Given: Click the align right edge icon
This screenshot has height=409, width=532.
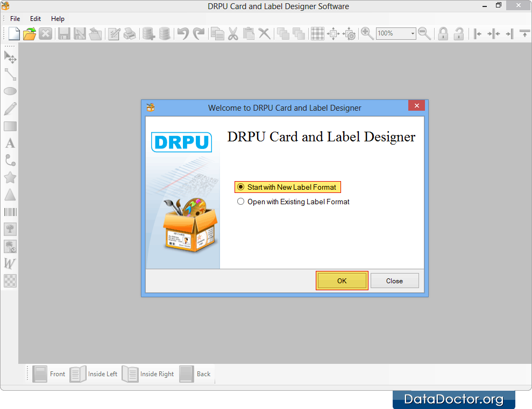Looking at the screenshot, I should coord(509,33).
